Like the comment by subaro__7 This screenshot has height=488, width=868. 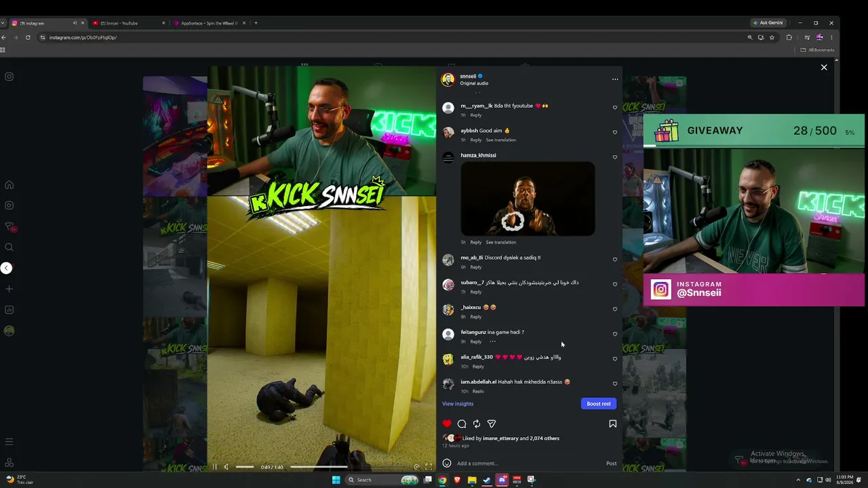pos(615,285)
